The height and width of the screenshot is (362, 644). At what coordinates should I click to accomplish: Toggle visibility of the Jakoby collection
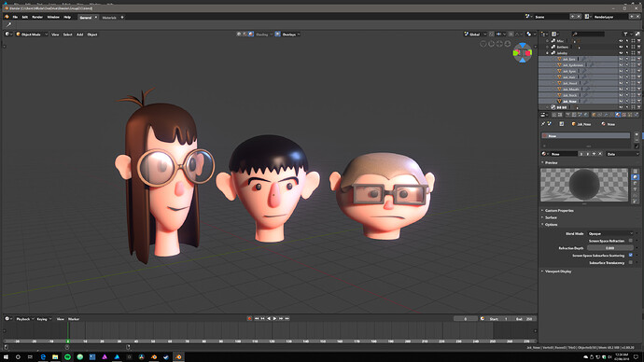click(x=621, y=53)
